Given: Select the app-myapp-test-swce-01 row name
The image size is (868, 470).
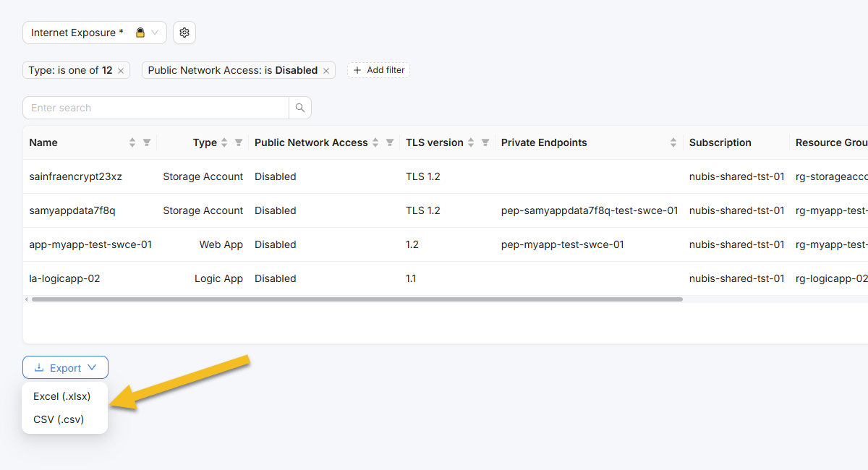Looking at the screenshot, I should tap(90, 244).
